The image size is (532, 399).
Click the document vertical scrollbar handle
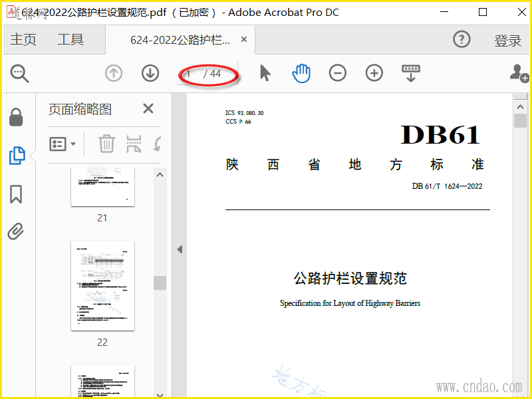[520, 121]
